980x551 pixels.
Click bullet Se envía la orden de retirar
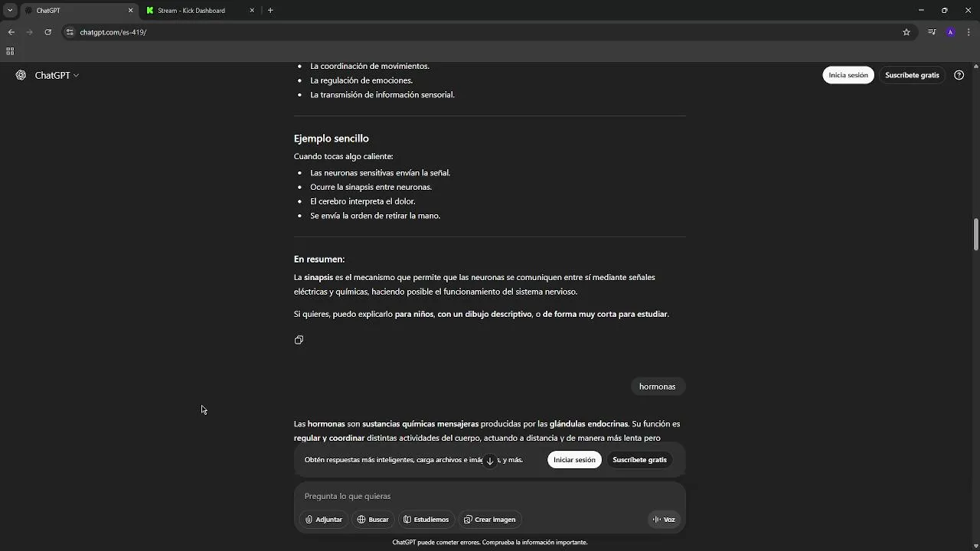[375, 216]
